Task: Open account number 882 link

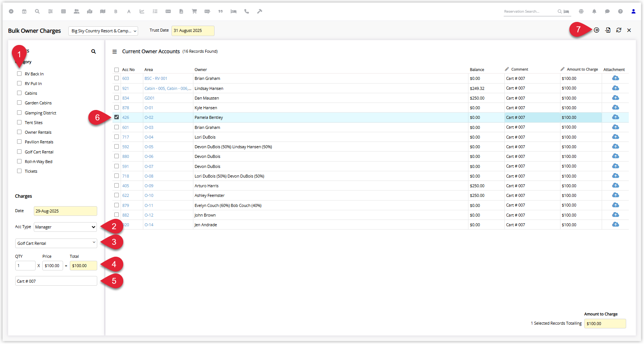Action: 125,215
